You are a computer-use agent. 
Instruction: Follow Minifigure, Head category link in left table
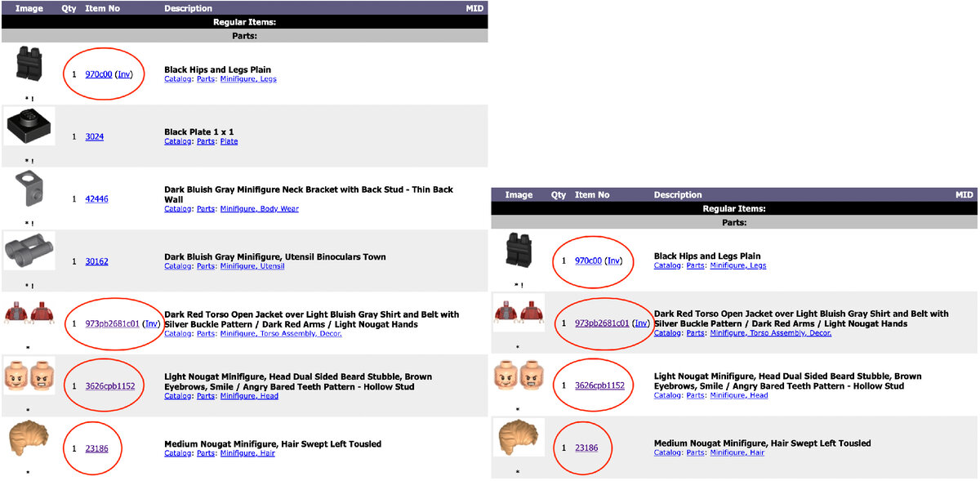click(x=249, y=396)
